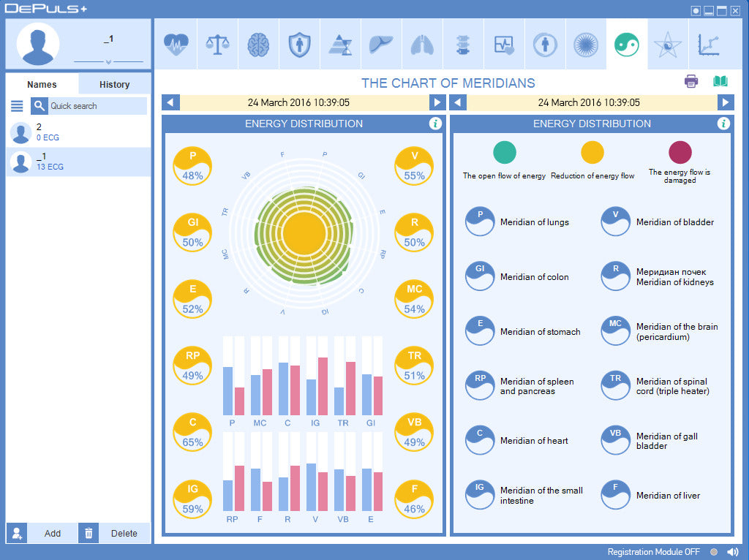Go to next record in left date bar
The image size is (749, 560).
tap(437, 103)
